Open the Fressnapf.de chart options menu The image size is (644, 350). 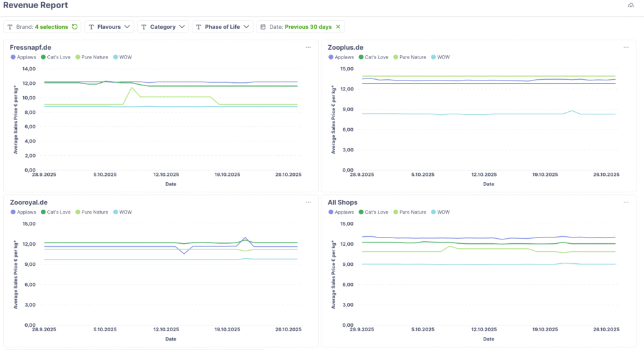(308, 47)
